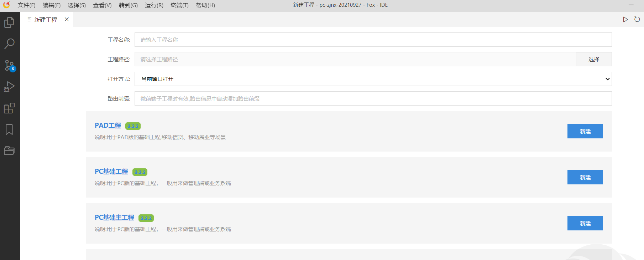The image size is (644, 260).
Task: Open the 文件(F) menu
Action: pos(26,5)
